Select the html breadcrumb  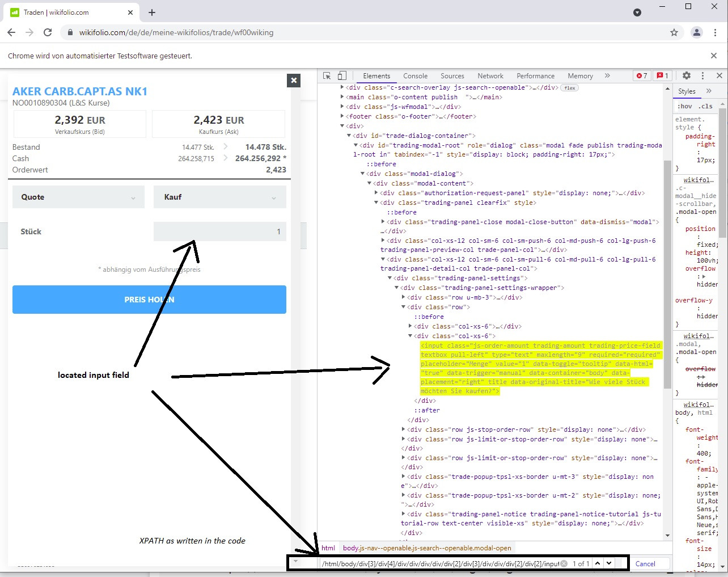(x=328, y=548)
